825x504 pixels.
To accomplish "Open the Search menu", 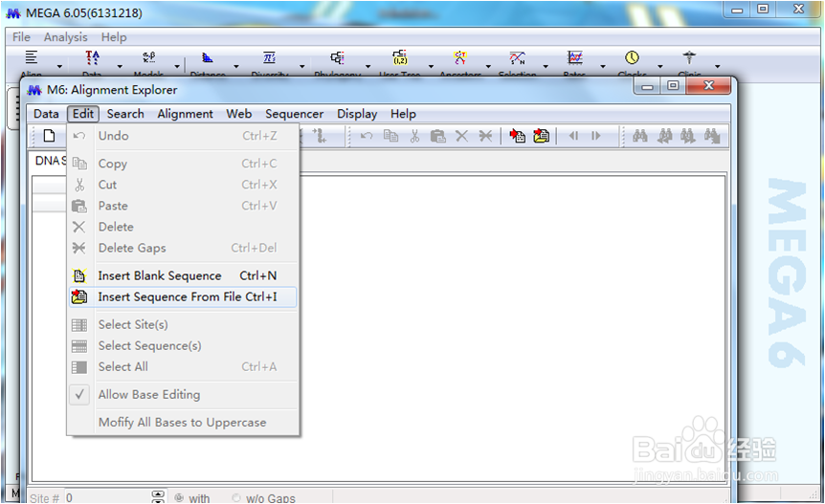I will tap(125, 114).
